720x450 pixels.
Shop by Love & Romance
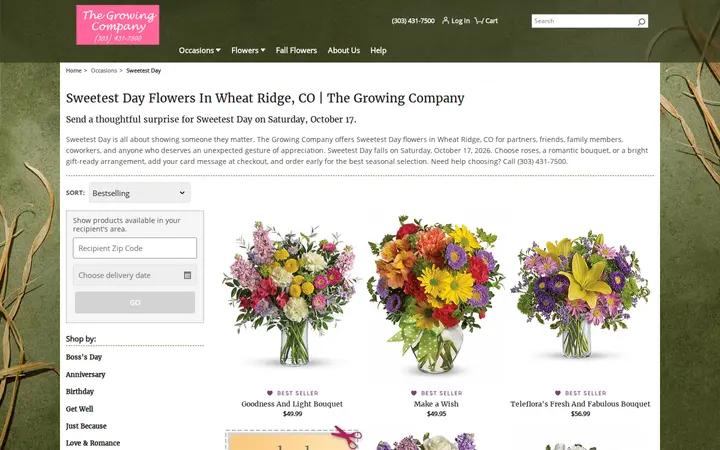pyautogui.click(x=93, y=443)
